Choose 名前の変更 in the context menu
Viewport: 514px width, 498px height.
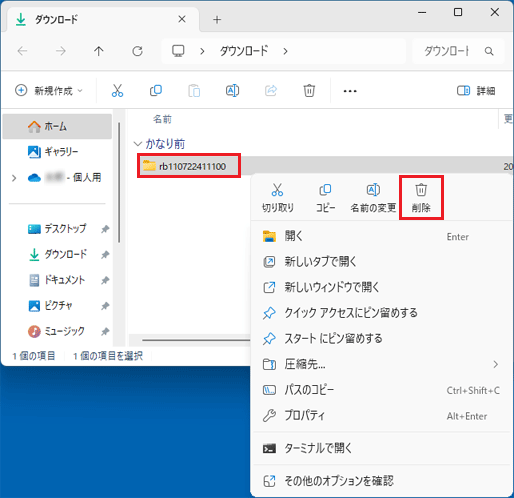click(373, 198)
